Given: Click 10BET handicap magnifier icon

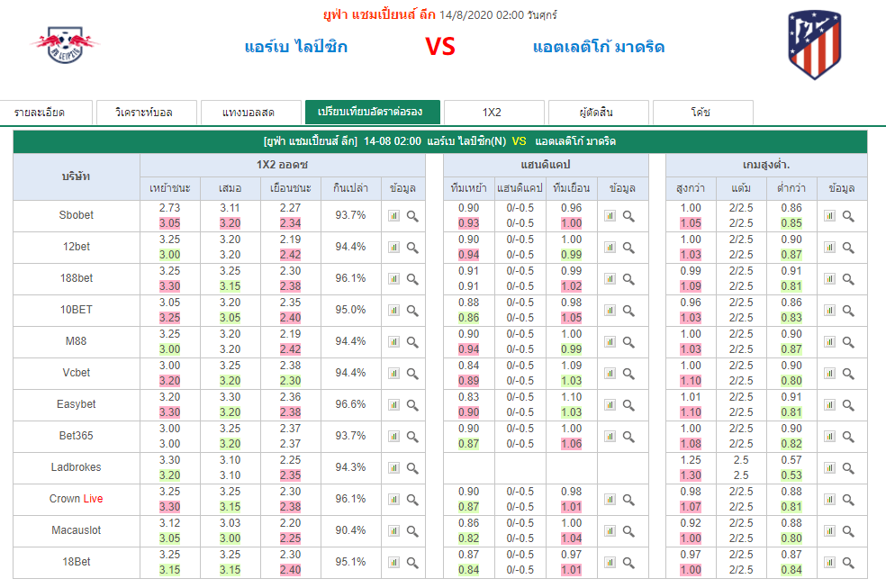Looking at the screenshot, I should (x=628, y=311).
